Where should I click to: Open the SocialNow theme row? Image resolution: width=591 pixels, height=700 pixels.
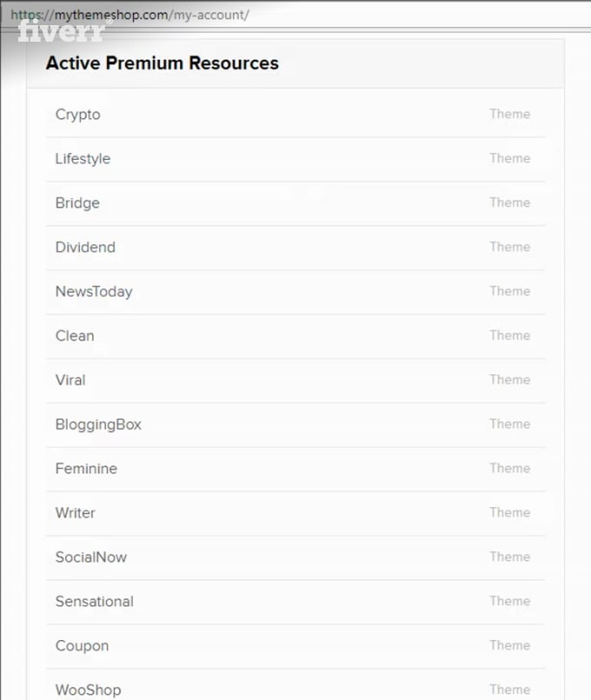tap(295, 558)
